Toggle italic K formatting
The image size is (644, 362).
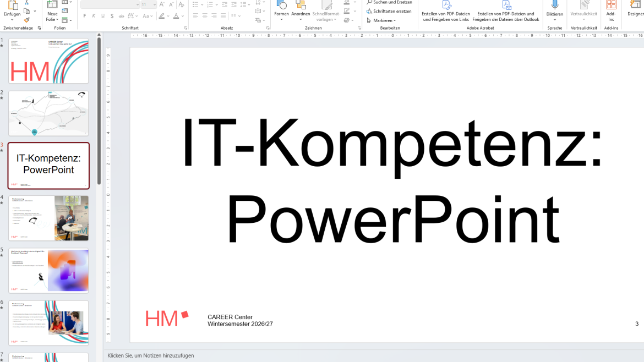point(94,16)
